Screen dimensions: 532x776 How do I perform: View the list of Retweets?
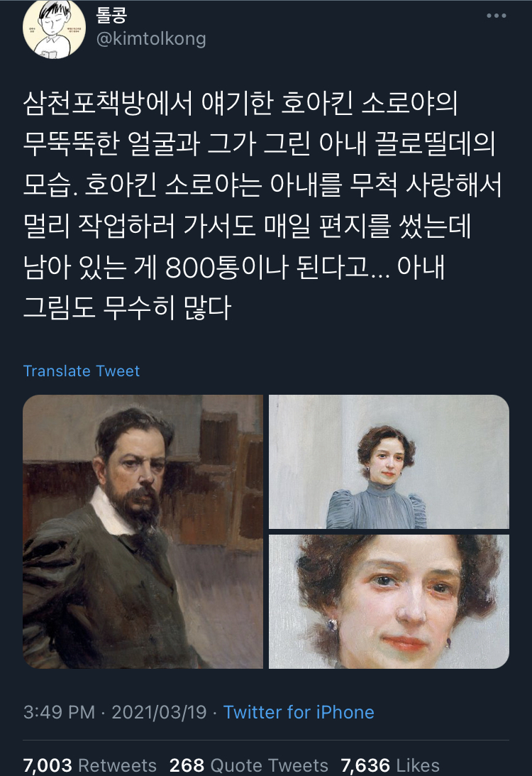click(x=89, y=765)
